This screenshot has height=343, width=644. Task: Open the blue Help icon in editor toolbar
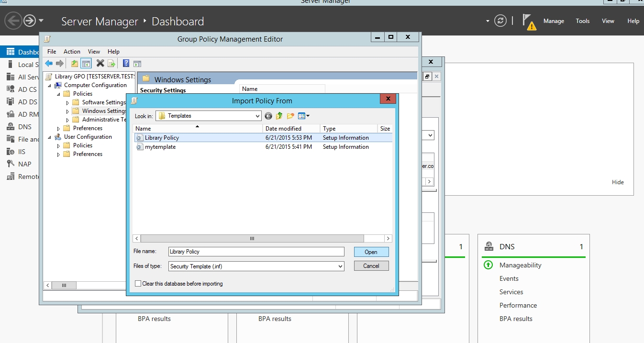pyautogui.click(x=126, y=64)
